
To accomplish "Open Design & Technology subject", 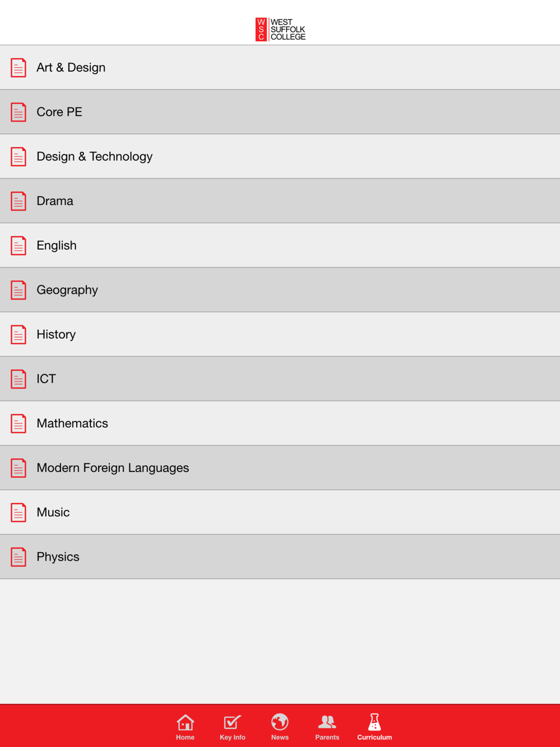I will (x=280, y=156).
